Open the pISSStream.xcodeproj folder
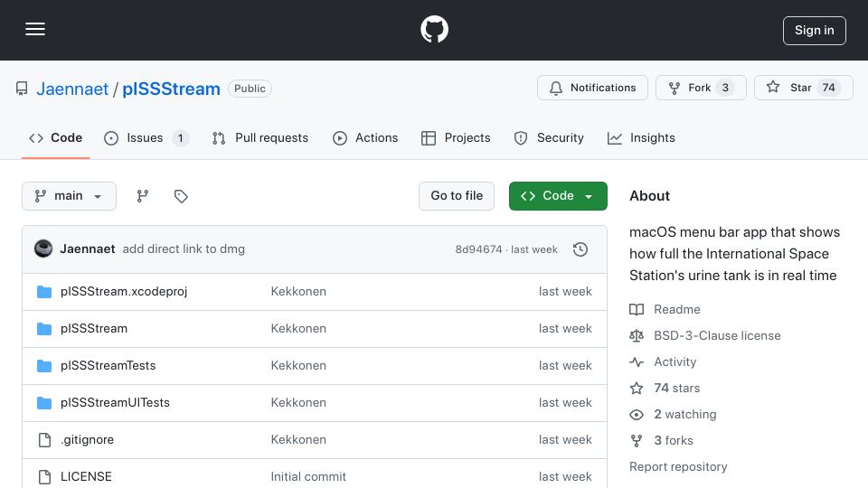 pos(124,292)
